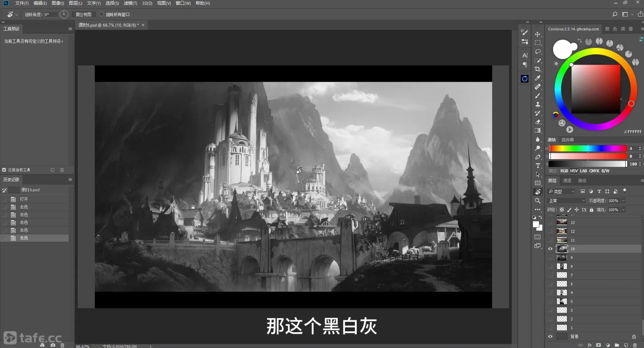Enable rotate all windows checkbox
Viewport: 644px width, 348px height.
(x=101, y=14)
